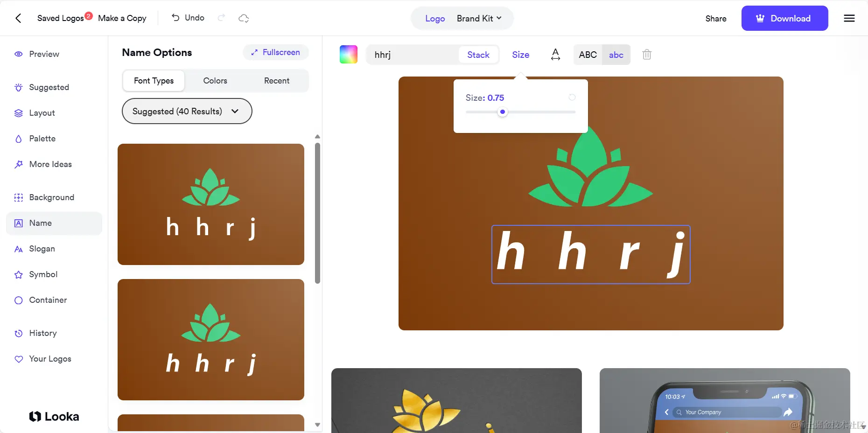868x433 pixels.
Task: Switch to the Recent tab
Action: [x=277, y=81]
